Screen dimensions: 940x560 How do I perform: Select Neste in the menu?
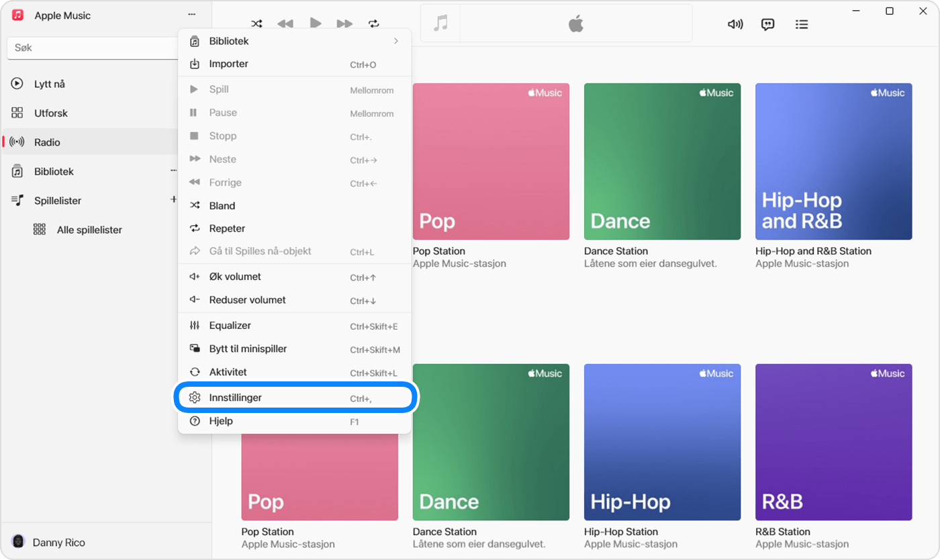pyautogui.click(x=294, y=159)
